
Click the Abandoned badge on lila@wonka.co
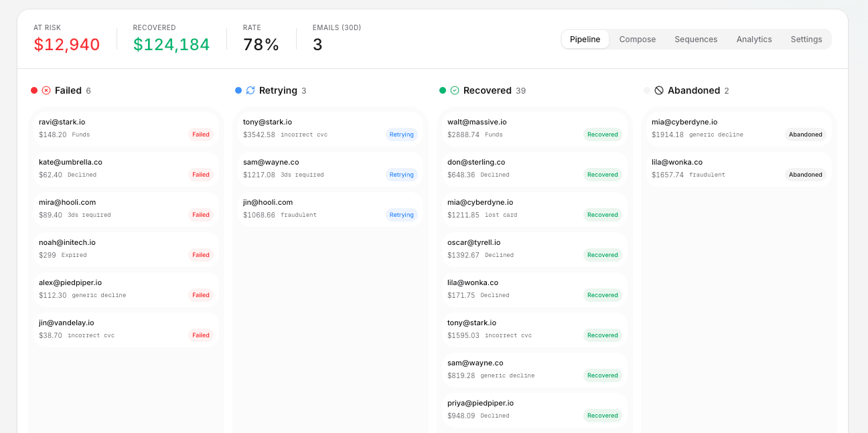click(x=806, y=175)
